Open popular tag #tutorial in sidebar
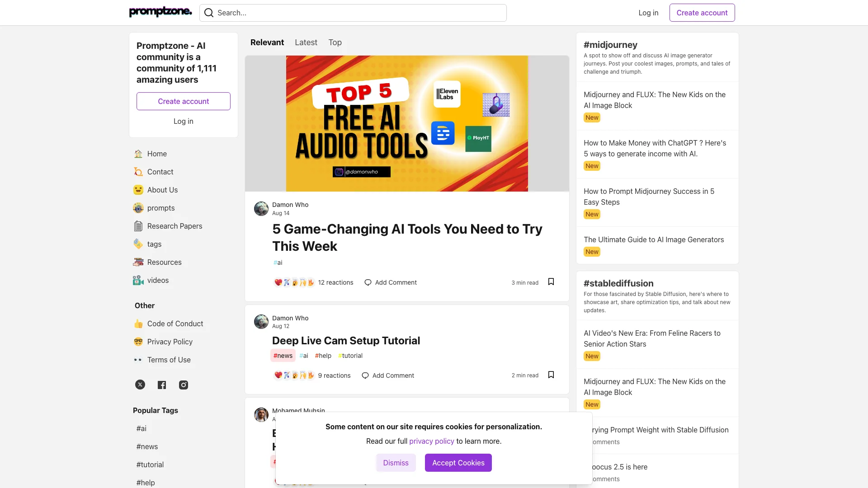Image resolution: width=868 pixels, height=488 pixels. (150, 465)
